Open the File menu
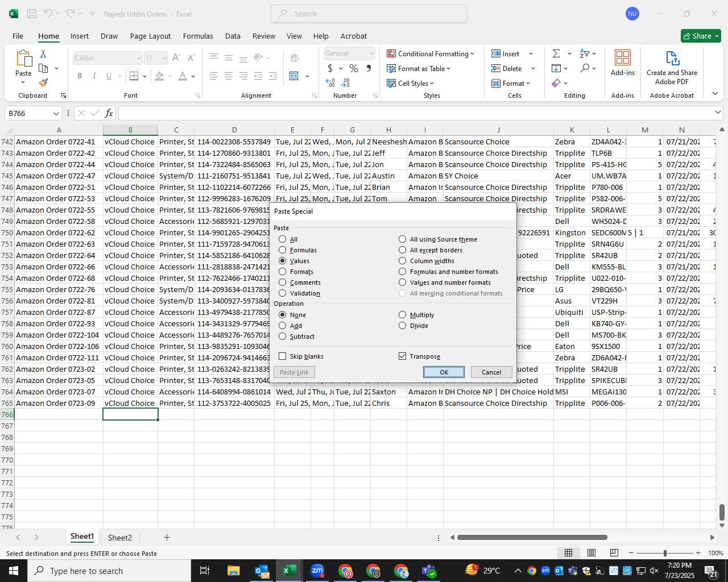Viewport: 728px width, 582px height. pos(18,36)
